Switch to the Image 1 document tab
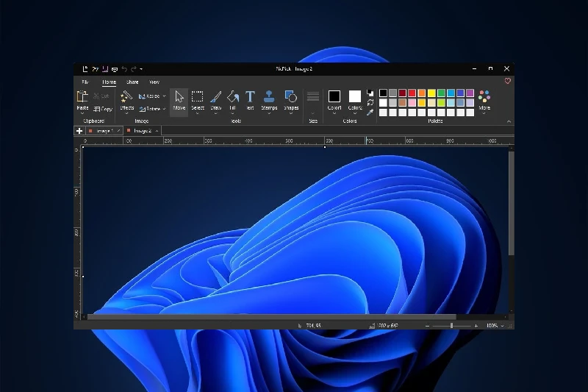 [104, 130]
